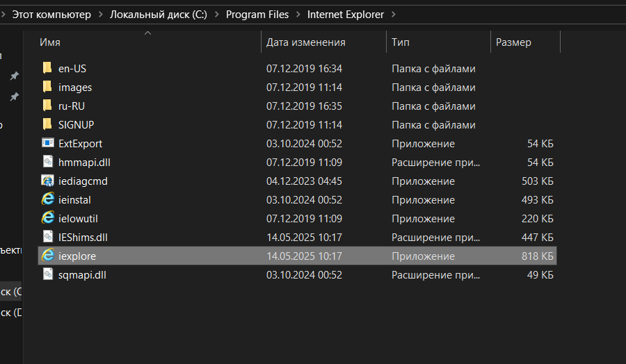Click the type cell of hmmapi.dll
This screenshot has width=626, height=364.
tap(435, 163)
